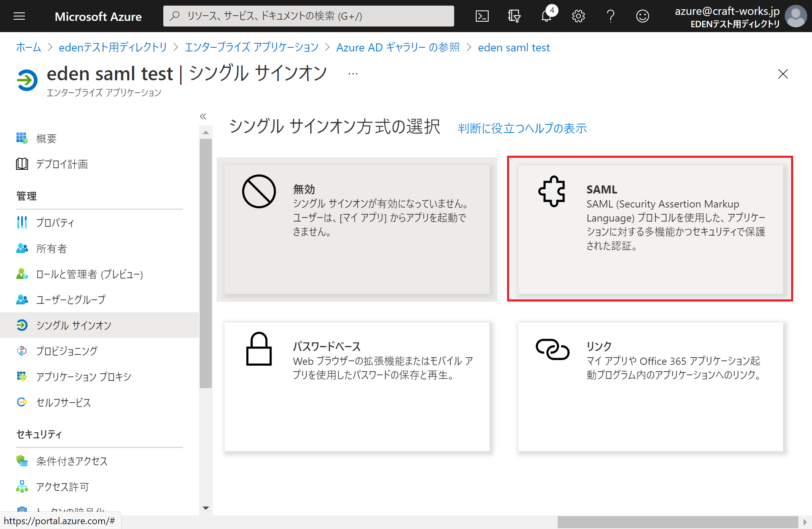812x529 pixels.
Task: Close the single sign-on blade
Action: click(x=783, y=74)
